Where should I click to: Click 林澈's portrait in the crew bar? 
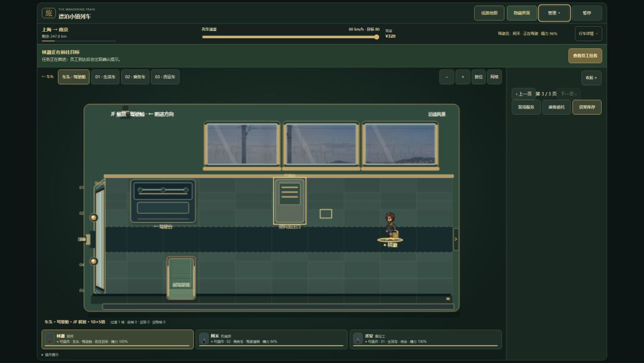click(x=49, y=339)
